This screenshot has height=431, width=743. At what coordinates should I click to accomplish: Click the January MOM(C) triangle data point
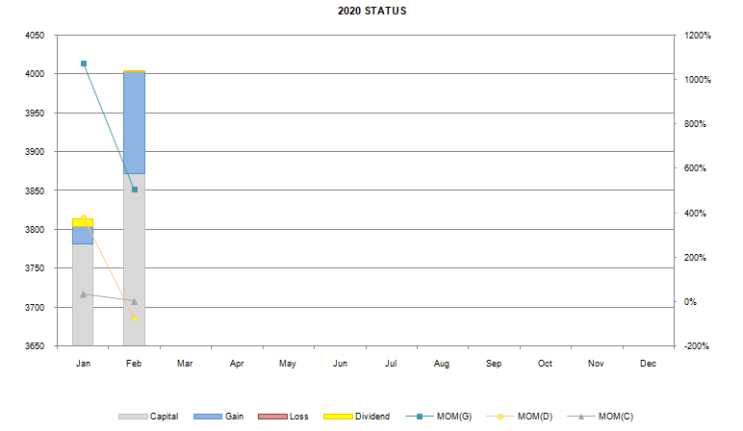pyautogui.click(x=84, y=294)
